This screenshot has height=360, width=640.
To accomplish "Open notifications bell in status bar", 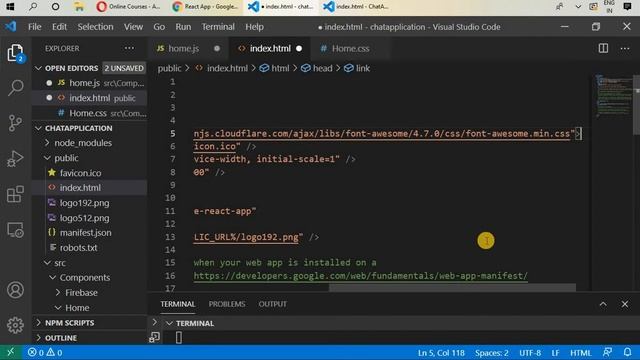I will tap(627, 352).
